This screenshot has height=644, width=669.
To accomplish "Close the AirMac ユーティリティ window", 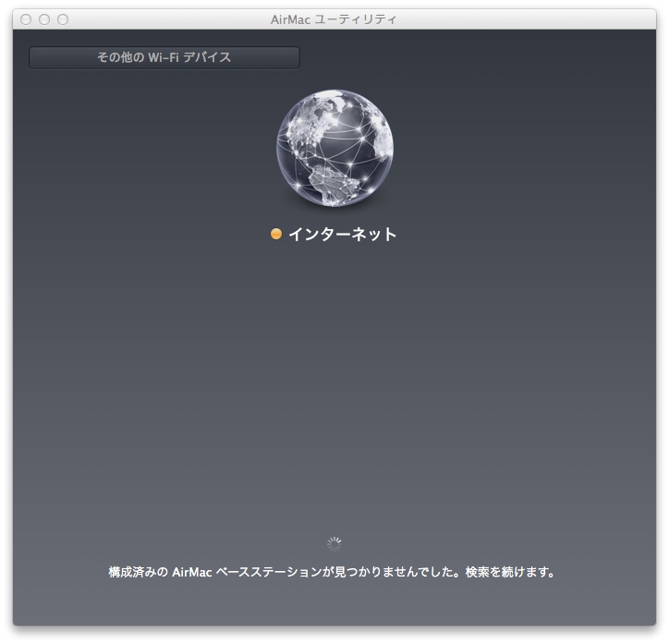I will (x=26, y=19).
